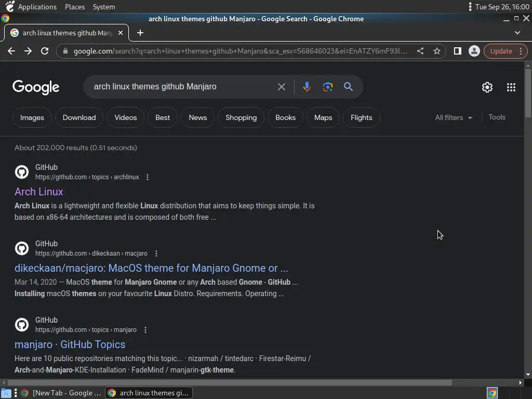Click scroll-down arrow of vertical scrollbar
The width and height of the screenshot is (532, 399).
coord(528,375)
